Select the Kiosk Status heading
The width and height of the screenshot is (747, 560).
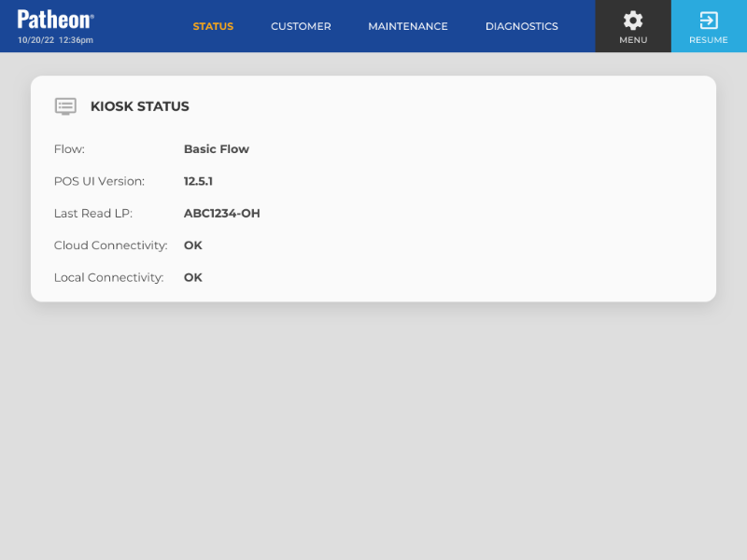pyautogui.click(x=139, y=106)
